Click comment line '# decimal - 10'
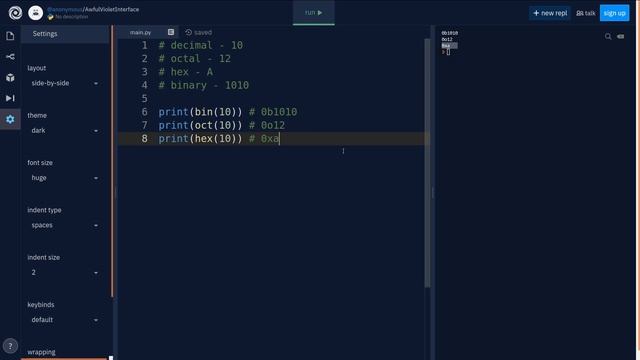 click(x=201, y=45)
